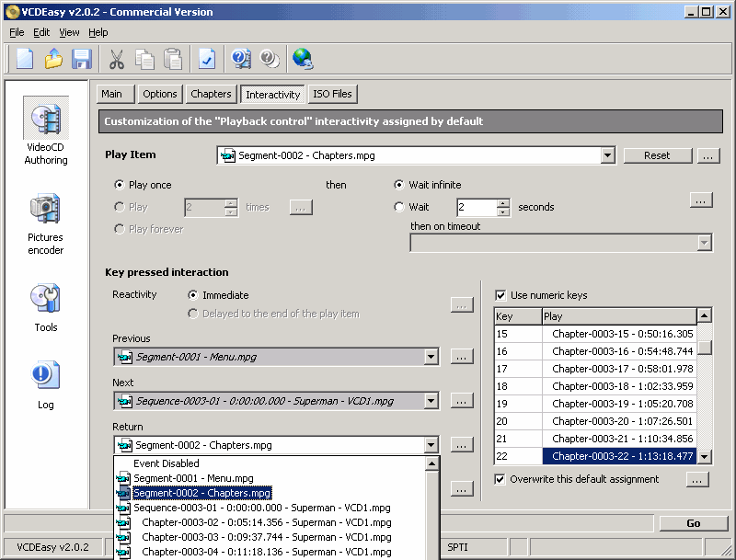Select Event Disabled in the dropdown list
The width and height of the screenshot is (736, 560).
[166, 463]
